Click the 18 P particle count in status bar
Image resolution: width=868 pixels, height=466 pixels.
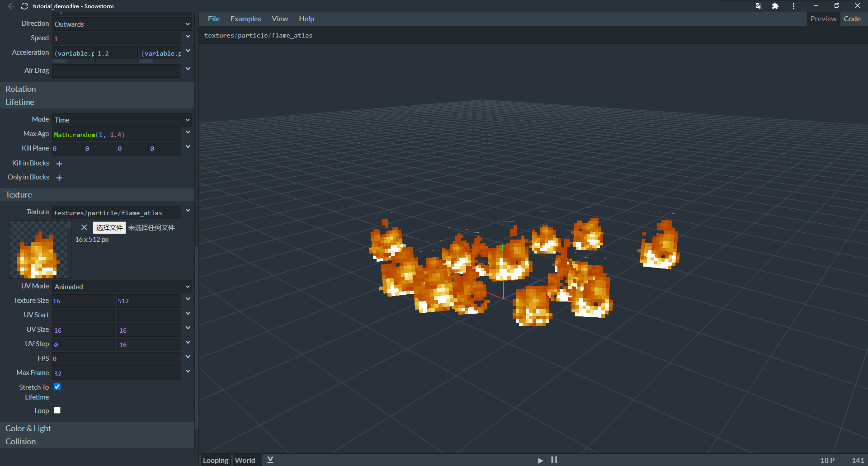click(827, 460)
